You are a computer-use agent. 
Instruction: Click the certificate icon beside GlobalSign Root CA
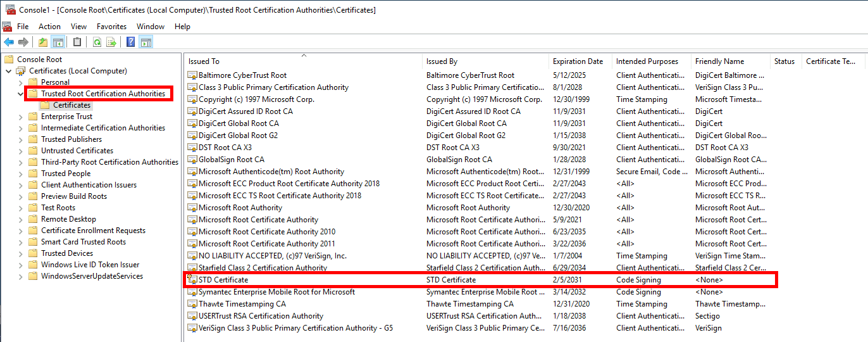pos(192,160)
